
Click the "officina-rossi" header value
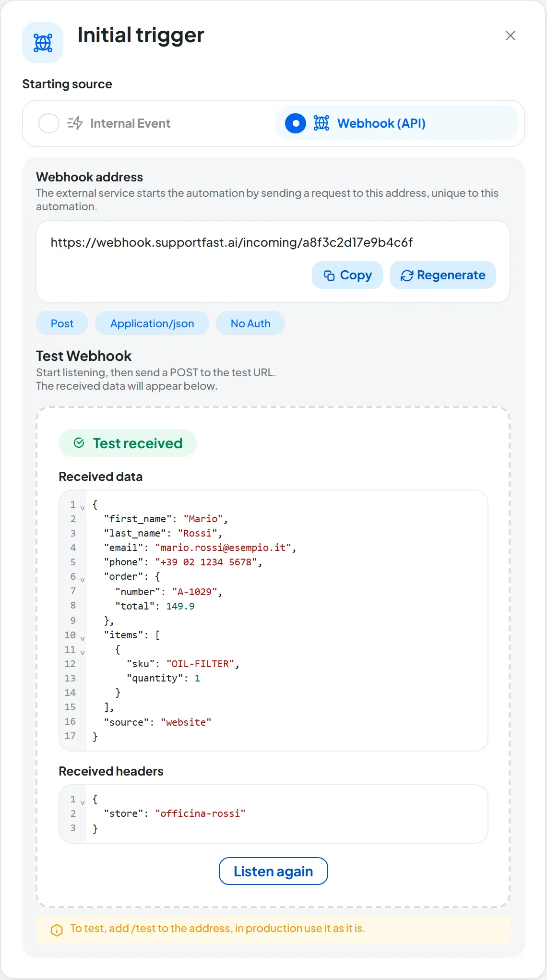click(x=200, y=813)
